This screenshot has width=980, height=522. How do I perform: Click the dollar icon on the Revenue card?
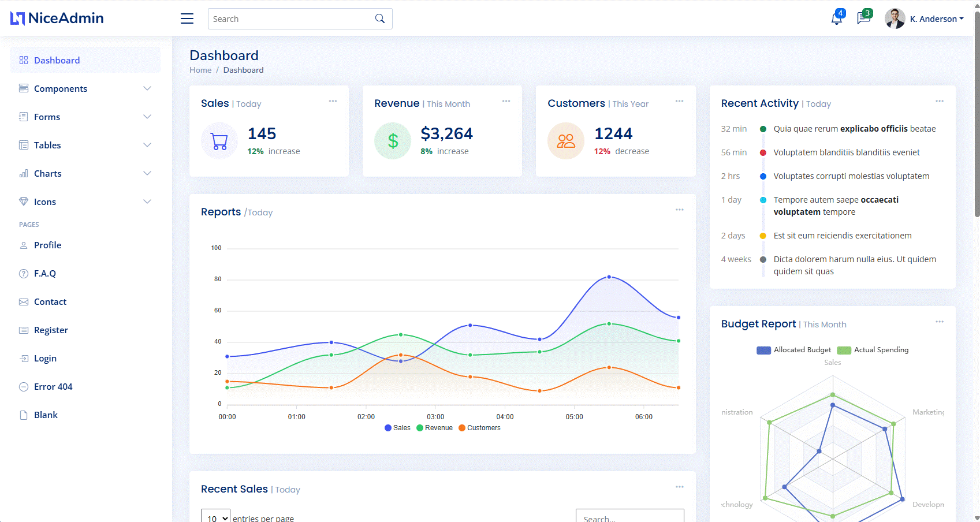coord(393,140)
